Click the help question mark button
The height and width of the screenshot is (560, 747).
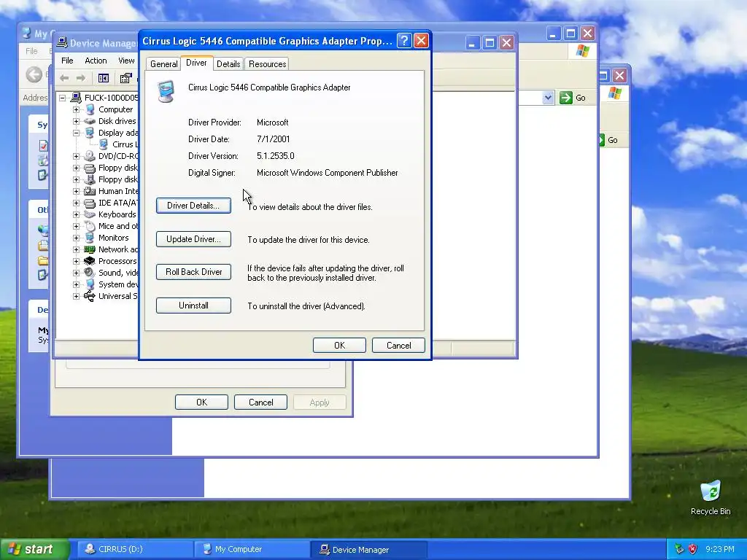(x=404, y=41)
